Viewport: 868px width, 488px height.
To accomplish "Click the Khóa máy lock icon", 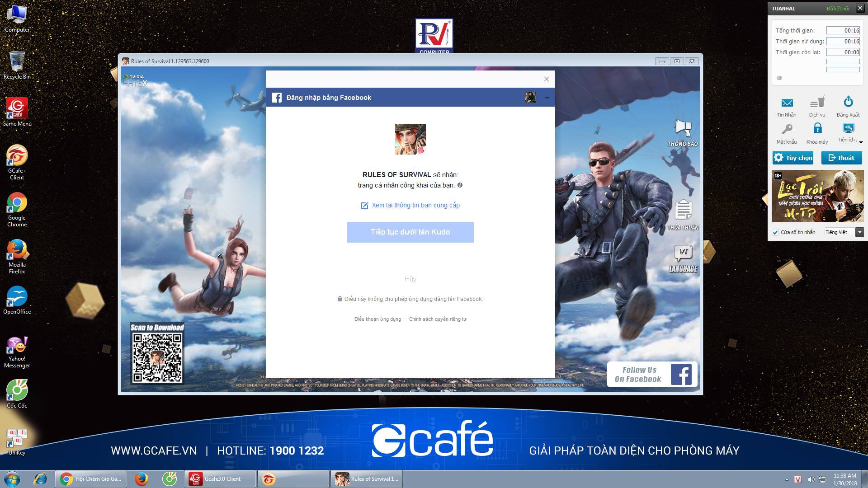I will (x=817, y=128).
